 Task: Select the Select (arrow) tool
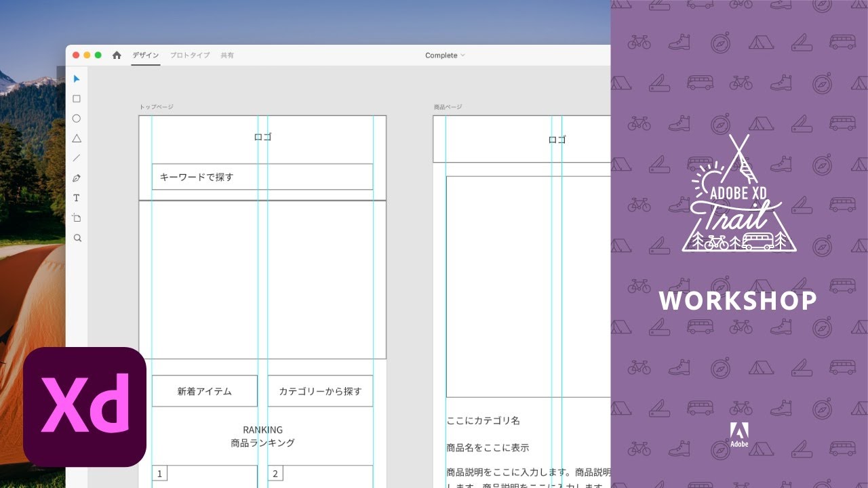77,79
